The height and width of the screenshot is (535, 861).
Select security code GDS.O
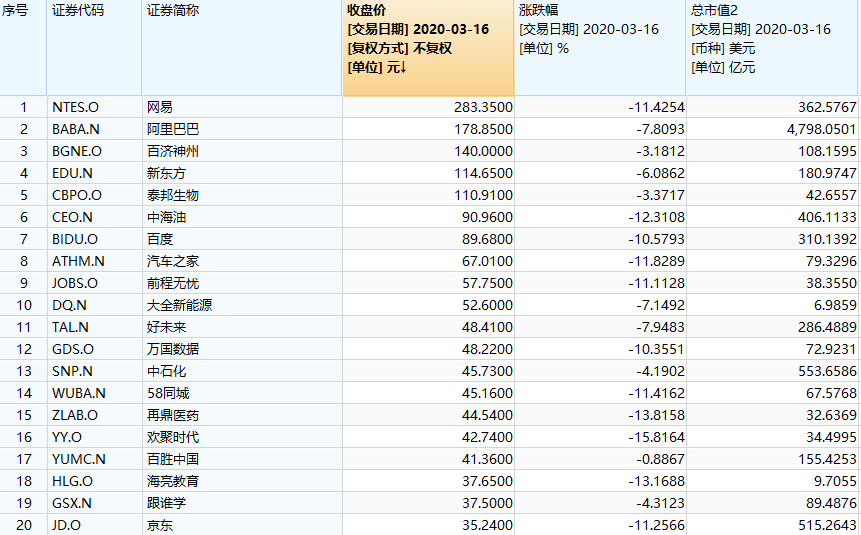[x=73, y=349]
